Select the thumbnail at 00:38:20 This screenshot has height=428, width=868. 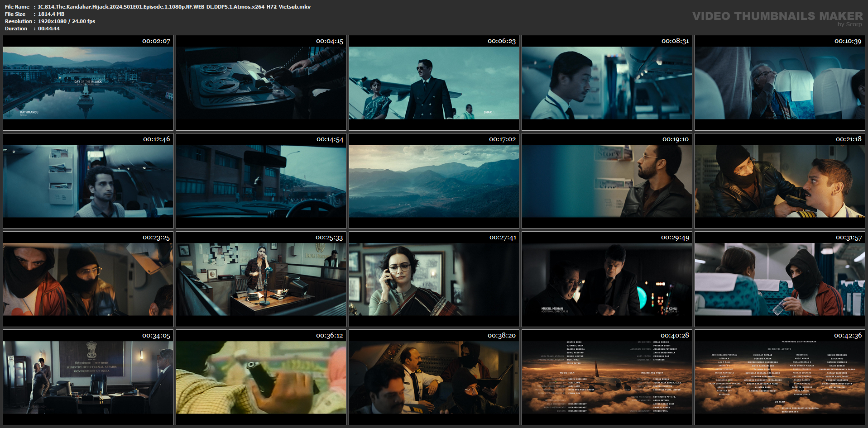[434, 377]
